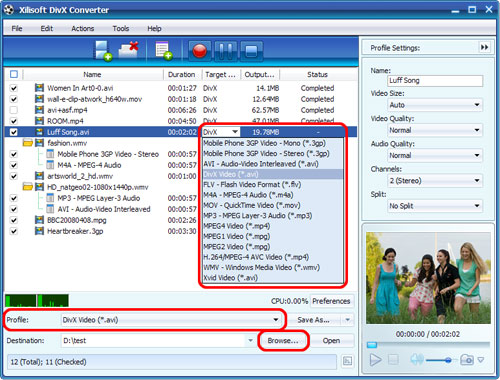Uncheck the Mobile Phone 3GP Video - Stereo row checkbox

(13, 154)
